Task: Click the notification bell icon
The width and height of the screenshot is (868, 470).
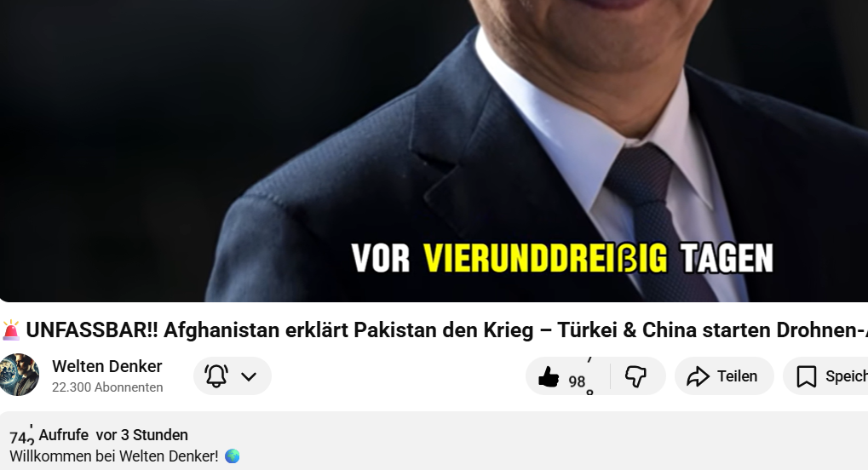Action: tap(216, 375)
